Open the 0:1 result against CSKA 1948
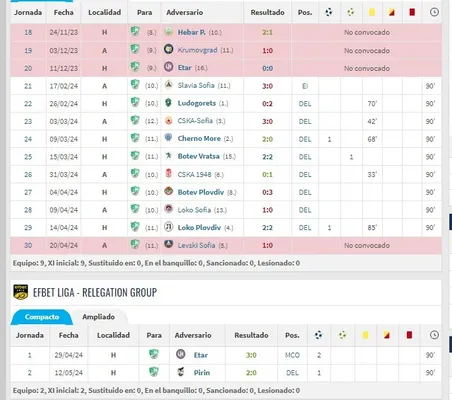This screenshot has width=452, height=400. pos(267,175)
